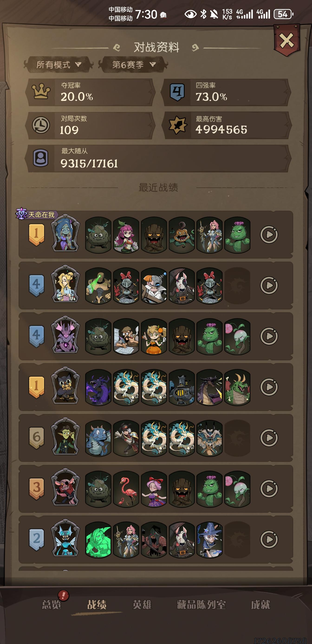This screenshot has width=312, height=644.
Task: Play replay of the 天命在我 first-place match
Action: click(269, 234)
